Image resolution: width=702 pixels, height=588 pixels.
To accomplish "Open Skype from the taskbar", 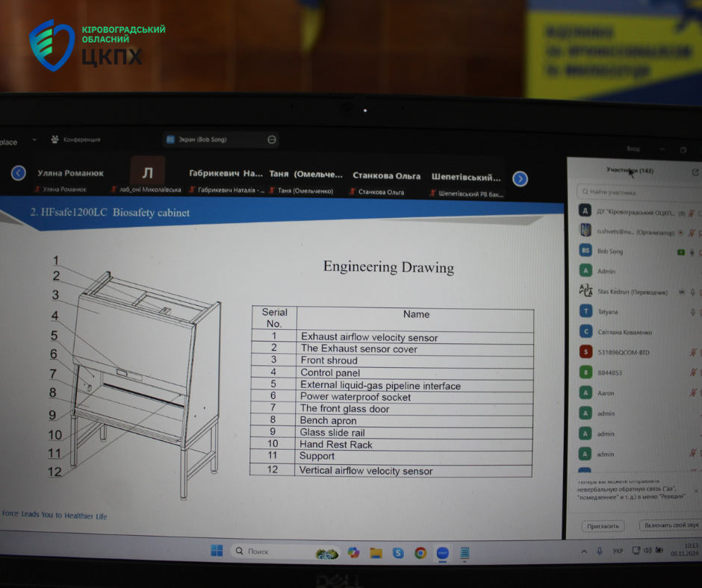I will pos(398,553).
